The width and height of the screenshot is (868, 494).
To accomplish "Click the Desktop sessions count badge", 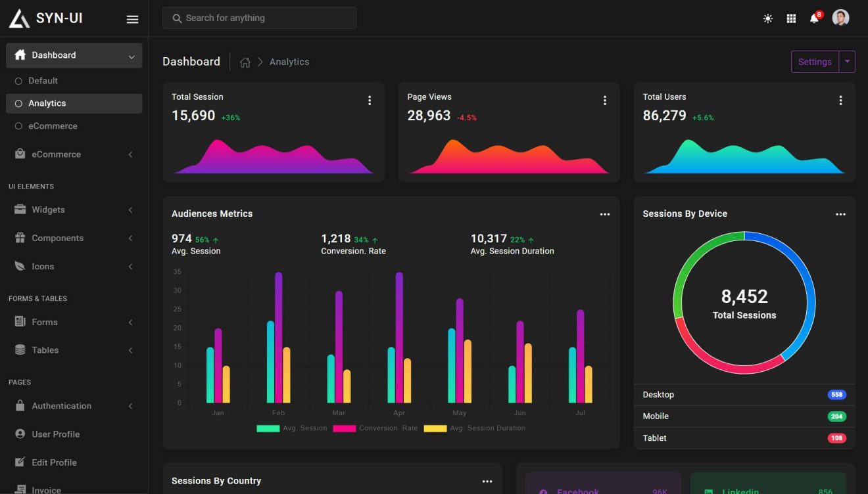I will tap(836, 394).
